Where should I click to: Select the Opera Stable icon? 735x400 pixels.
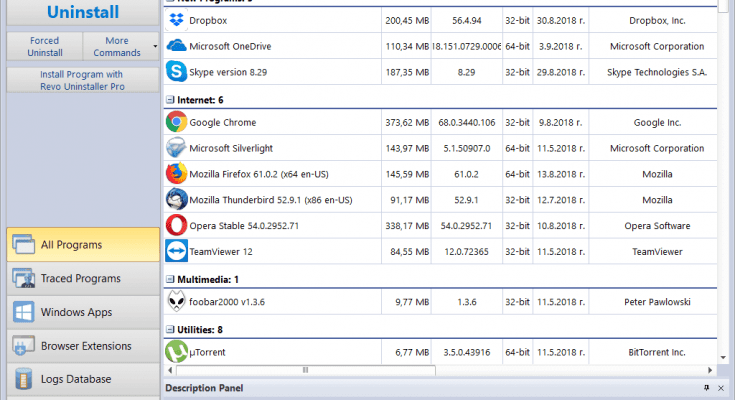[x=177, y=226]
